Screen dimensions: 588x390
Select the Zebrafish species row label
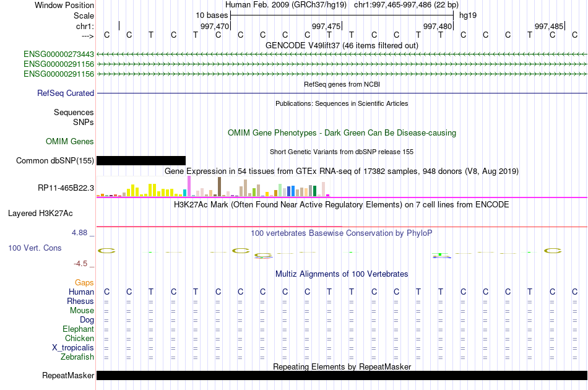77,357
